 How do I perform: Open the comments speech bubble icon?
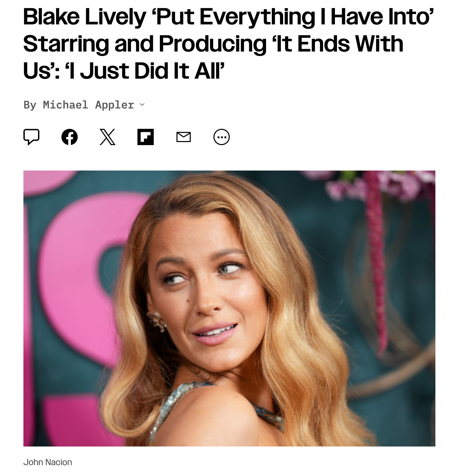pyautogui.click(x=31, y=137)
